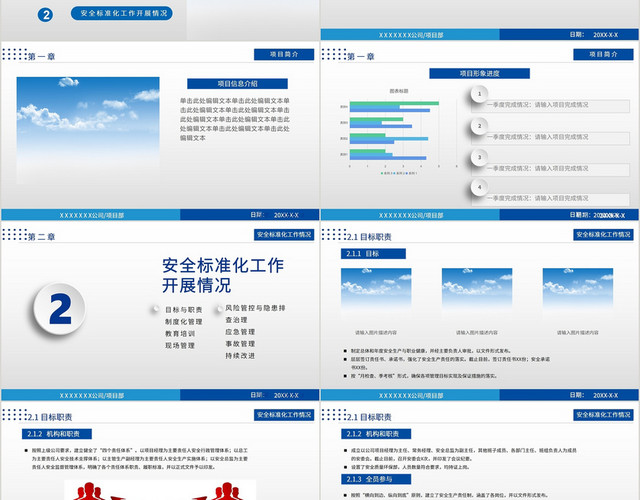
Task: Click the large white circle with number 2
Action: tap(60, 309)
